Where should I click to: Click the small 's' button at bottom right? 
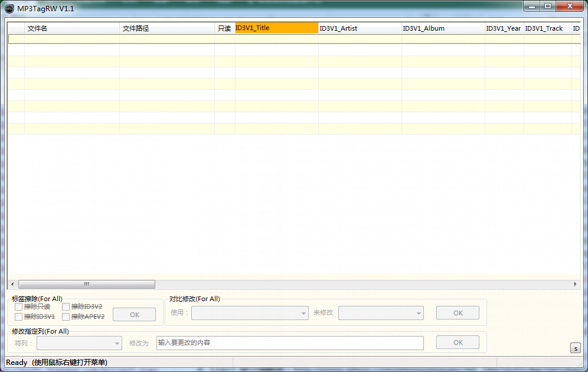pos(576,348)
